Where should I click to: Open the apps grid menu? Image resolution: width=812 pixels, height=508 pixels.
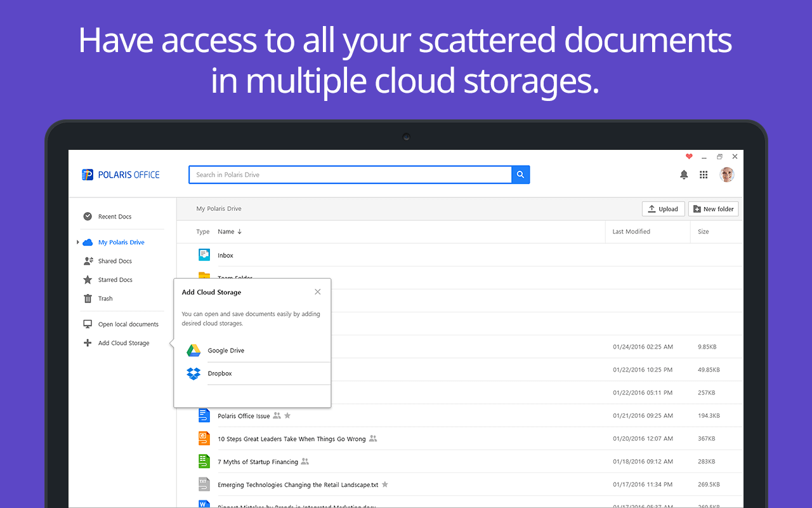[x=704, y=175]
